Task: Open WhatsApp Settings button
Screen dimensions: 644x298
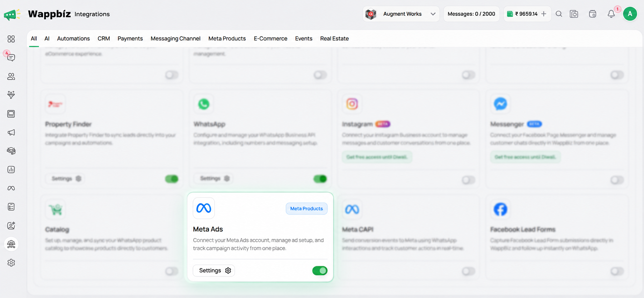Action: pos(214,179)
